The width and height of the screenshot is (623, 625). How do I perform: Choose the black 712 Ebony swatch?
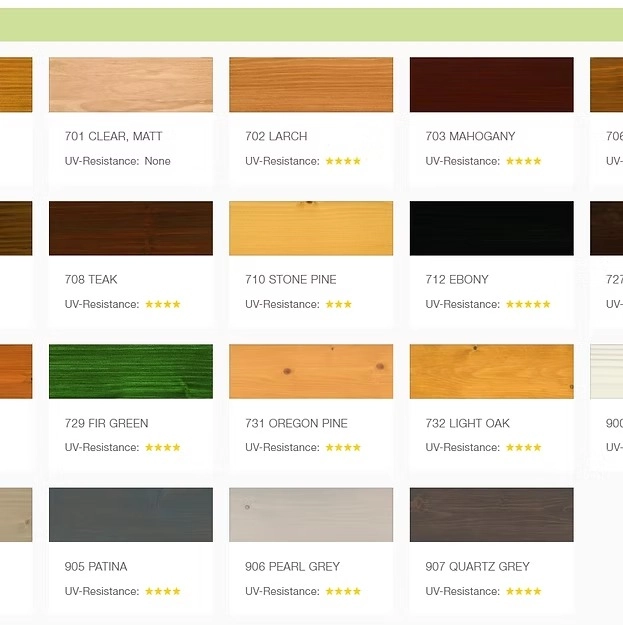tap(491, 228)
